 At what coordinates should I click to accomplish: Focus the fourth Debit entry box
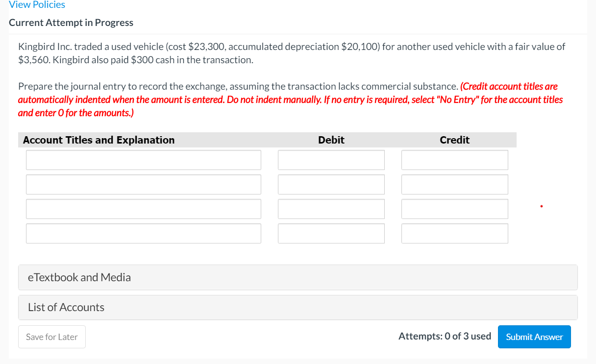331,233
